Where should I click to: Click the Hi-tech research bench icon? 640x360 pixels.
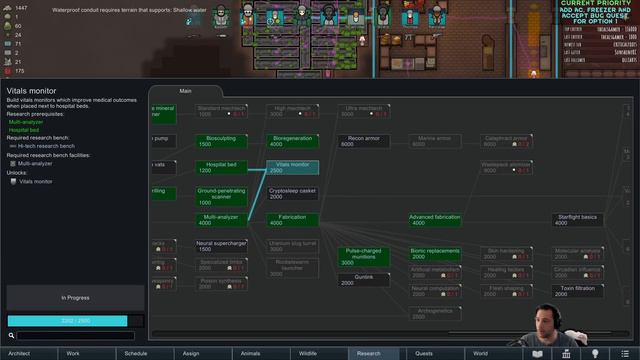coord(13,146)
